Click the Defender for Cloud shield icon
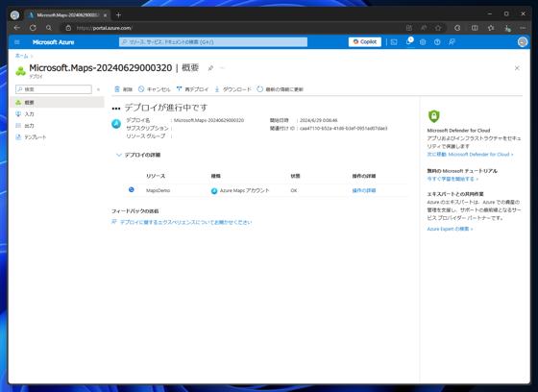The width and height of the screenshot is (538, 392). (433, 116)
